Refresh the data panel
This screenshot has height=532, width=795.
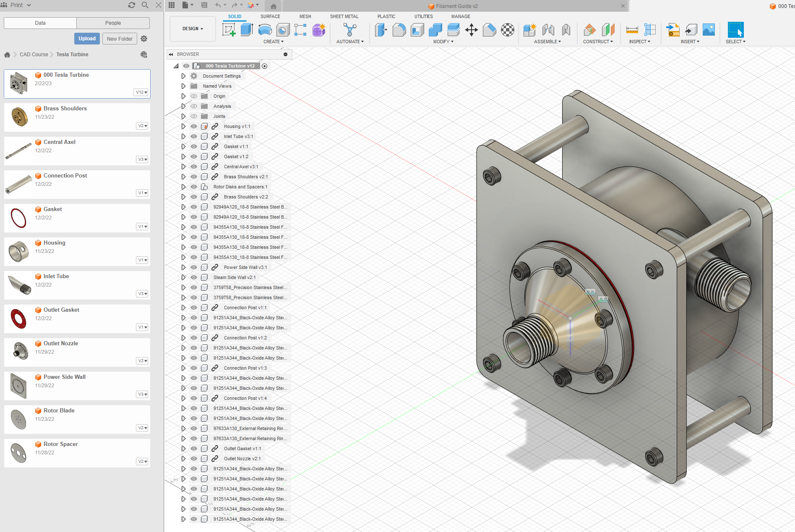click(132, 5)
